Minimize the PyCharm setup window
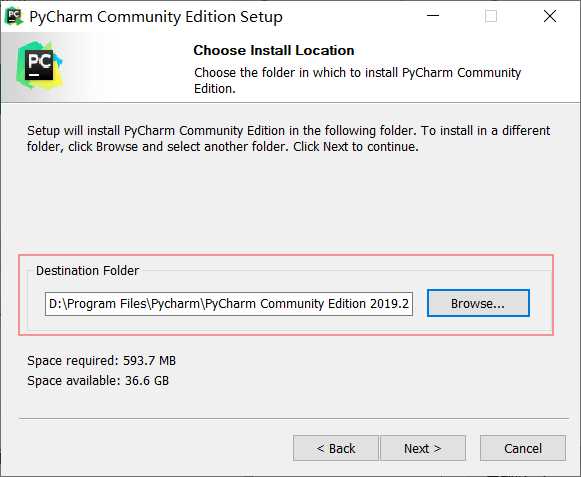This screenshot has height=477, width=581. (x=433, y=16)
